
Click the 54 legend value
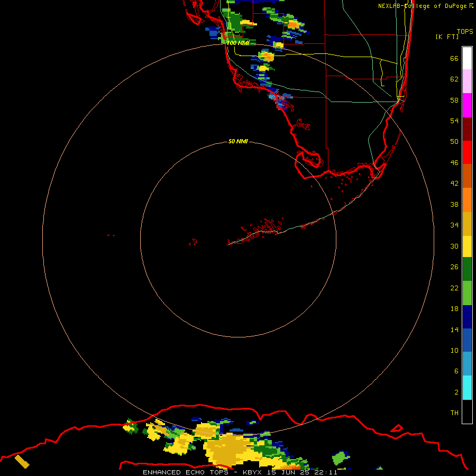pos(454,121)
